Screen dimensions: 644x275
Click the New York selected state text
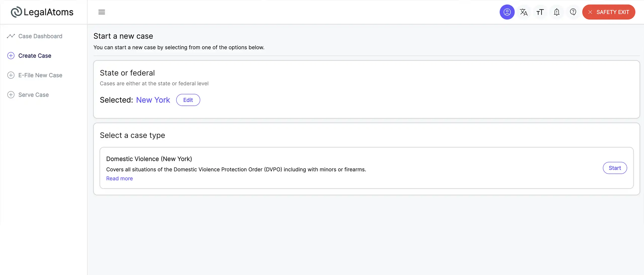tap(153, 100)
